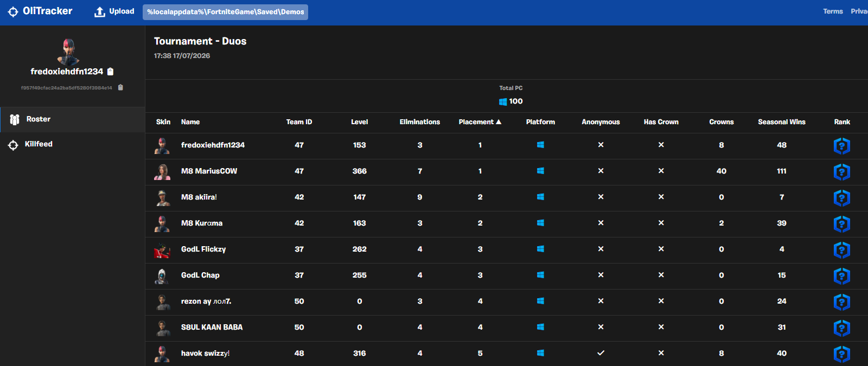The image size is (868, 366).
Task: Sort by Placement column header
Action: pos(480,122)
